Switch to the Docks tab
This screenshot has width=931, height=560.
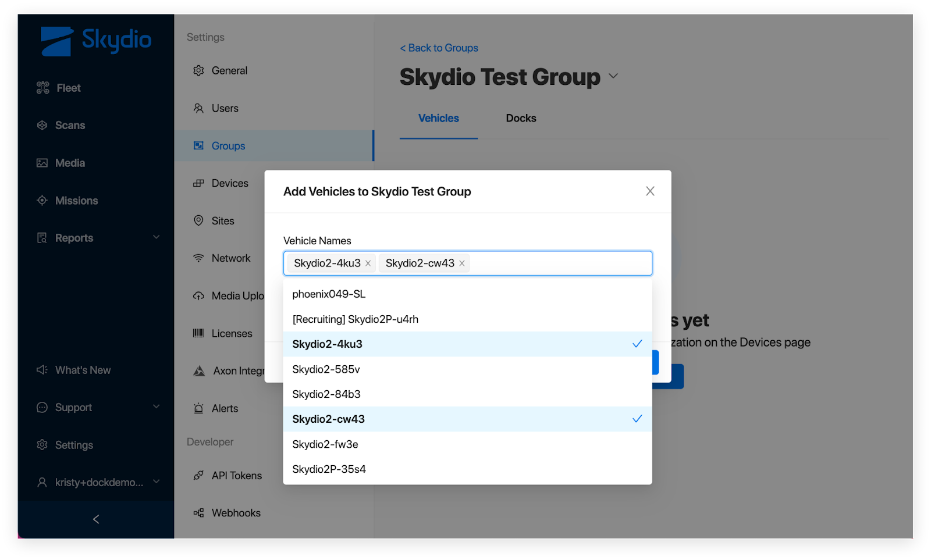point(521,118)
